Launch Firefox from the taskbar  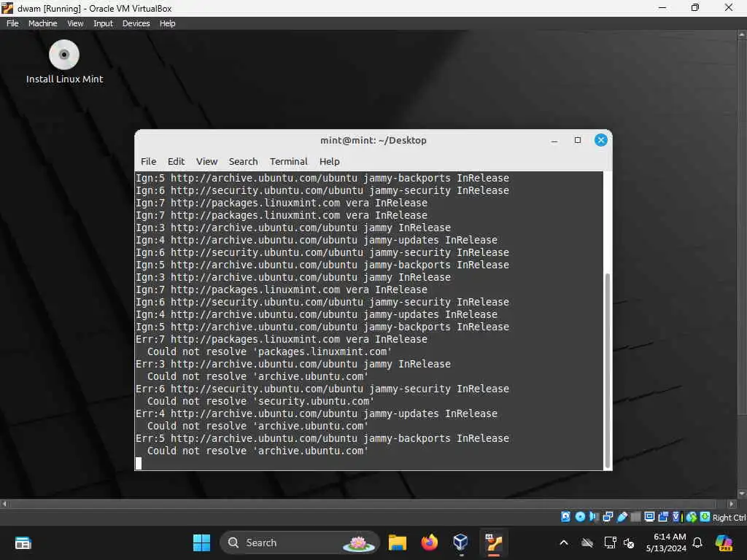pos(429,542)
